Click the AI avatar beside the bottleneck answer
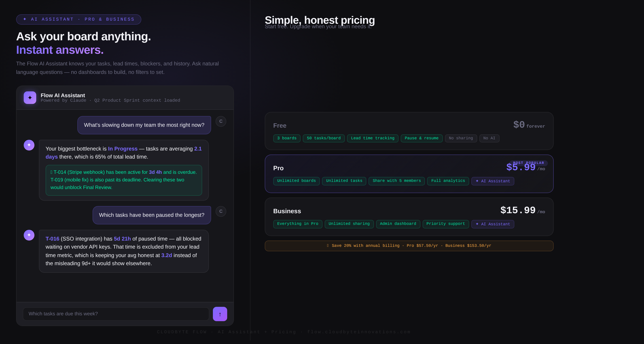This screenshot has height=344, width=644. tap(29, 145)
